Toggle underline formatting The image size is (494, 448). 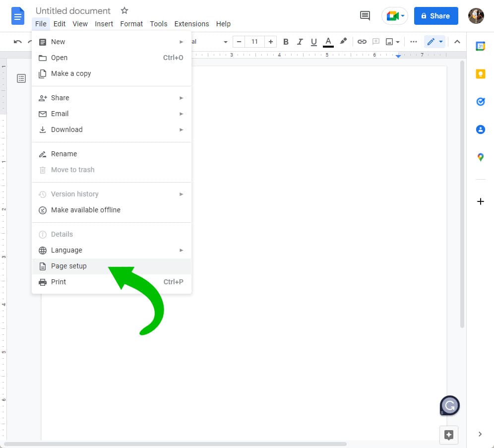tap(313, 42)
